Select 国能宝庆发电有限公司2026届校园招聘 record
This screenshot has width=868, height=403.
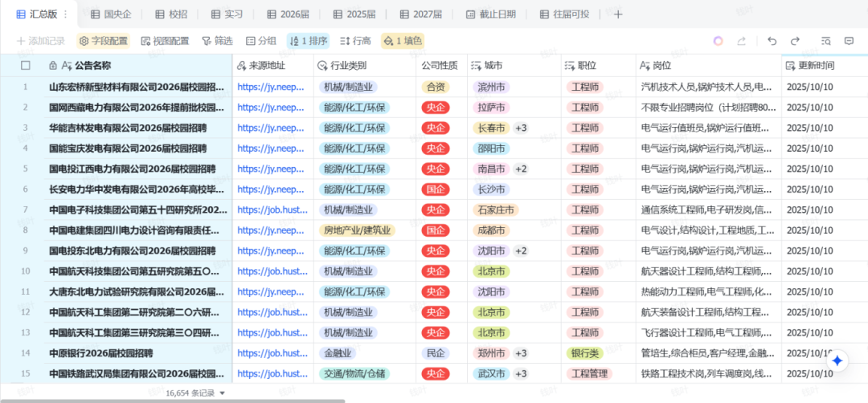pos(128,149)
